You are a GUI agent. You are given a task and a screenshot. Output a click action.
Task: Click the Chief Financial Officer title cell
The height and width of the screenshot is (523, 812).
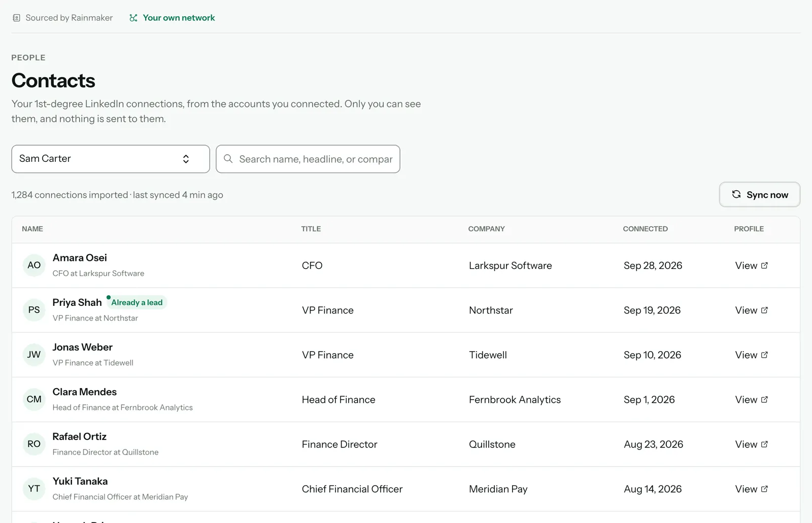pos(352,489)
